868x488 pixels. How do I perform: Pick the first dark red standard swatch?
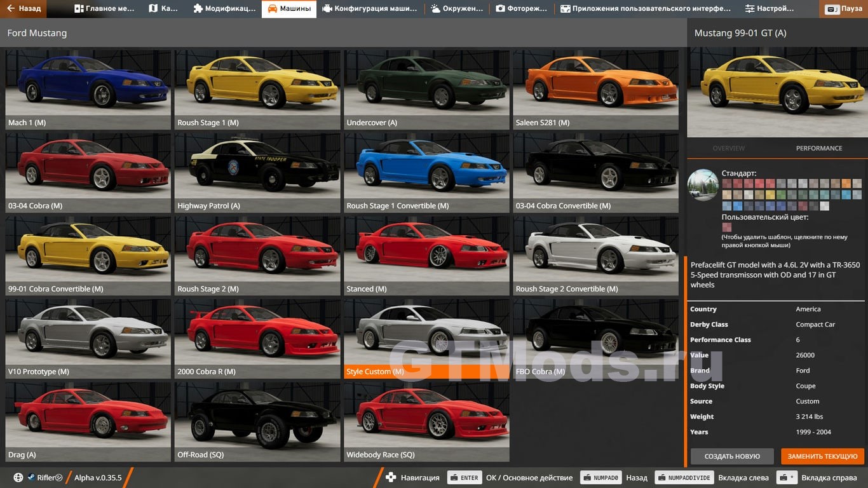[x=727, y=184]
